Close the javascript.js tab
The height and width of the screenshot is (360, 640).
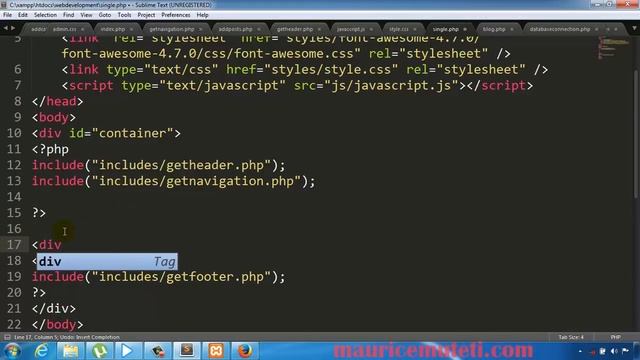point(371,29)
